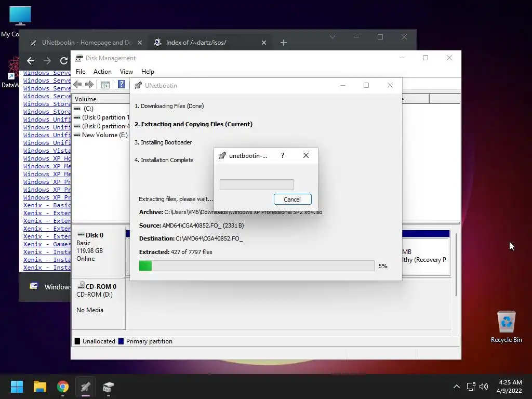Select the (C:) volume row

click(x=101, y=109)
